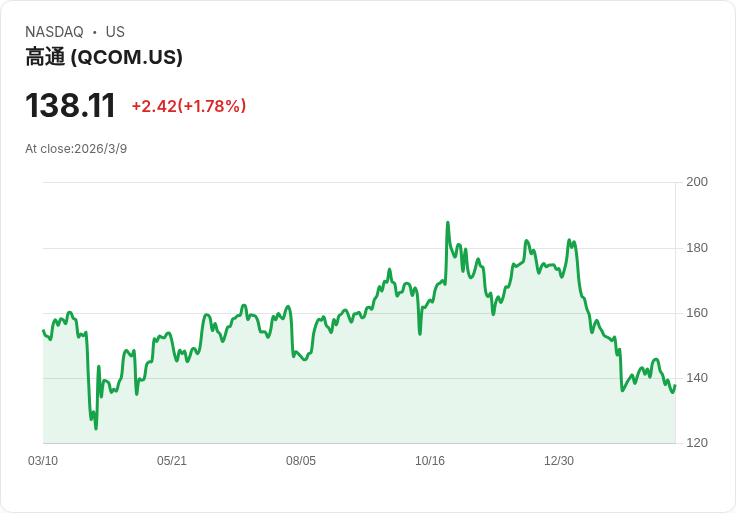Click the 120 y-axis label
This screenshot has height=513, width=736.
tap(697, 443)
